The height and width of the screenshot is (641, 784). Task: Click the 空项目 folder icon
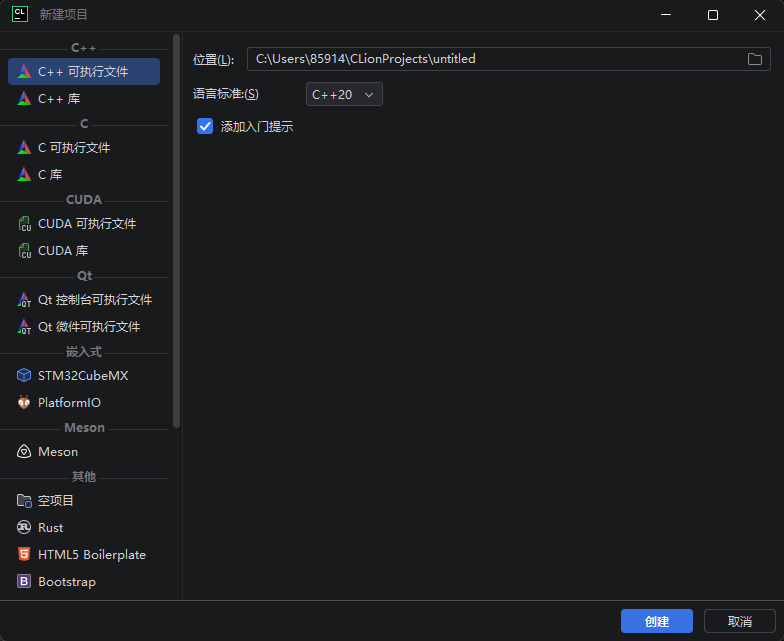[24, 500]
